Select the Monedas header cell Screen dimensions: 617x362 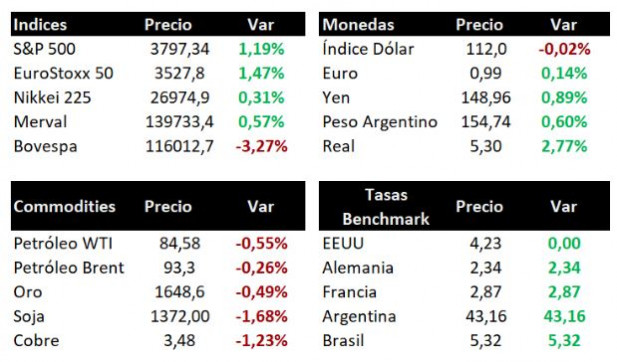click(x=358, y=25)
